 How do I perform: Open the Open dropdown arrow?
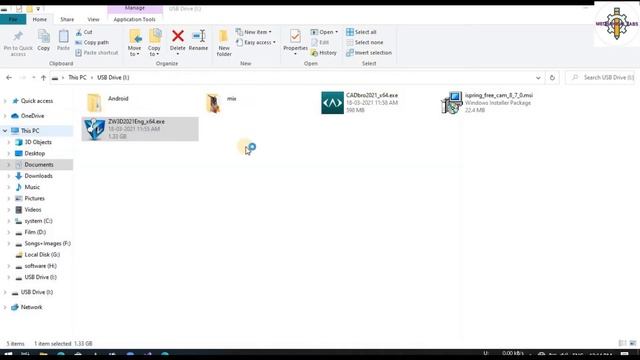tap(336, 32)
